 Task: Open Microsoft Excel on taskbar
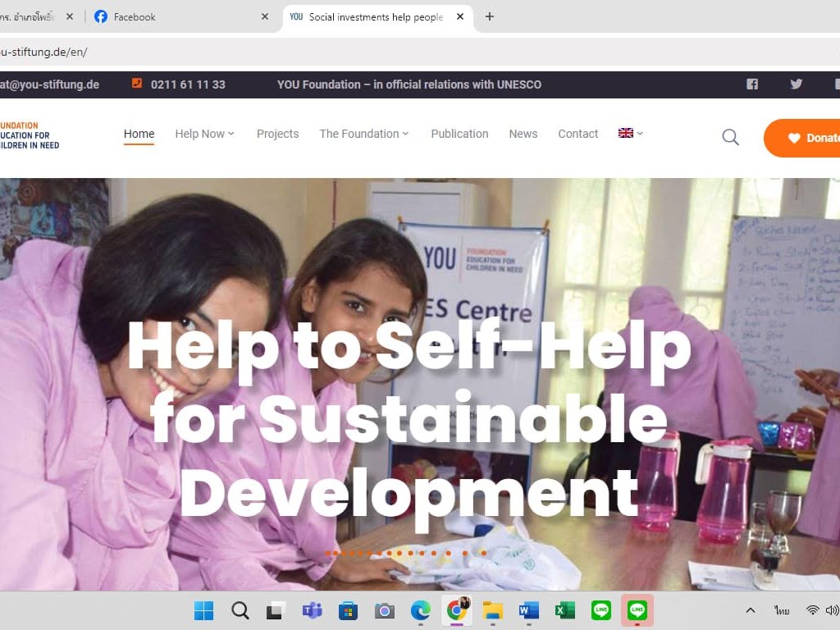[564, 610]
